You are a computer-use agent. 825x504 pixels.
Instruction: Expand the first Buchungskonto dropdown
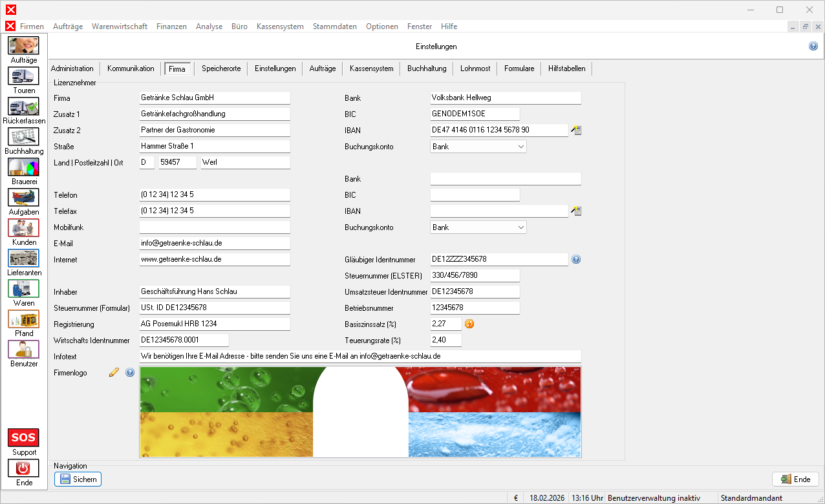pyautogui.click(x=521, y=147)
